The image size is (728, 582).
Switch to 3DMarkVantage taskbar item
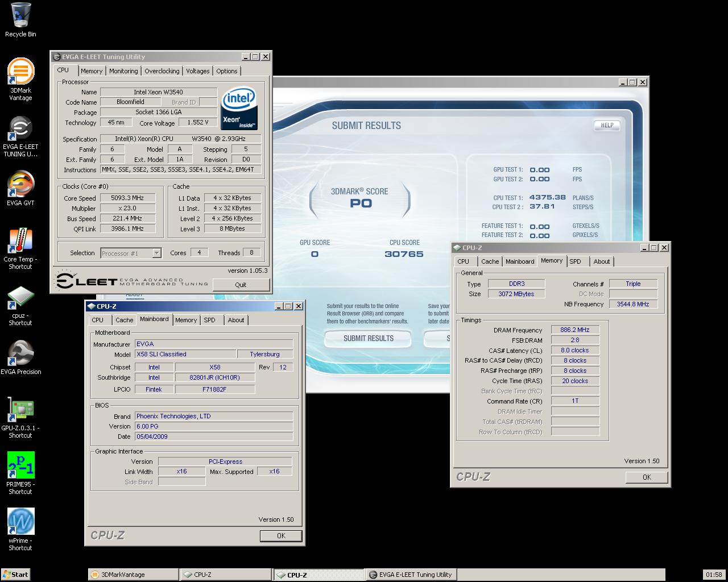(134, 575)
